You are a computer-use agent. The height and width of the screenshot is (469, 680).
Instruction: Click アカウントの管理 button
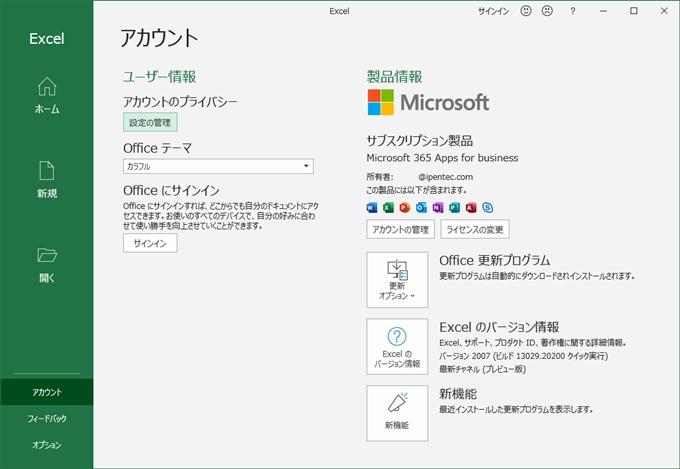click(400, 229)
